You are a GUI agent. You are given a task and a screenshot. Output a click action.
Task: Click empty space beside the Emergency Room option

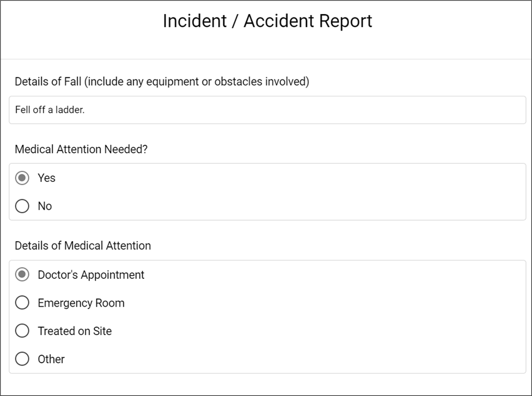[322, 303]
